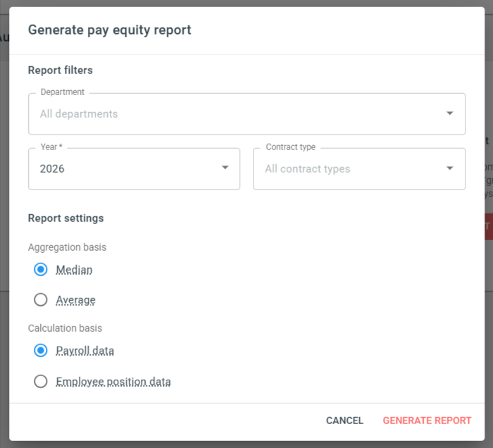Cancel the pay equity report dialog
Viewport: 493px width, 448px height.
[344, 421]
